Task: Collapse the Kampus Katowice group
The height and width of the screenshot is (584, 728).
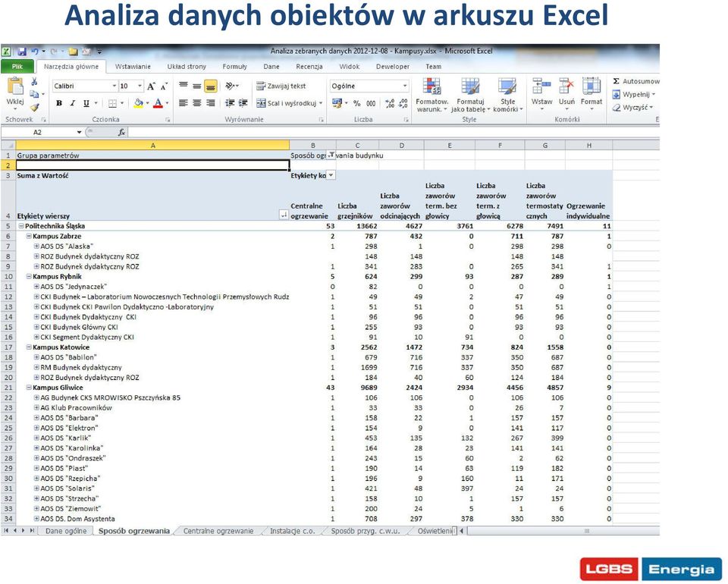Action: (x=29, y=347)
